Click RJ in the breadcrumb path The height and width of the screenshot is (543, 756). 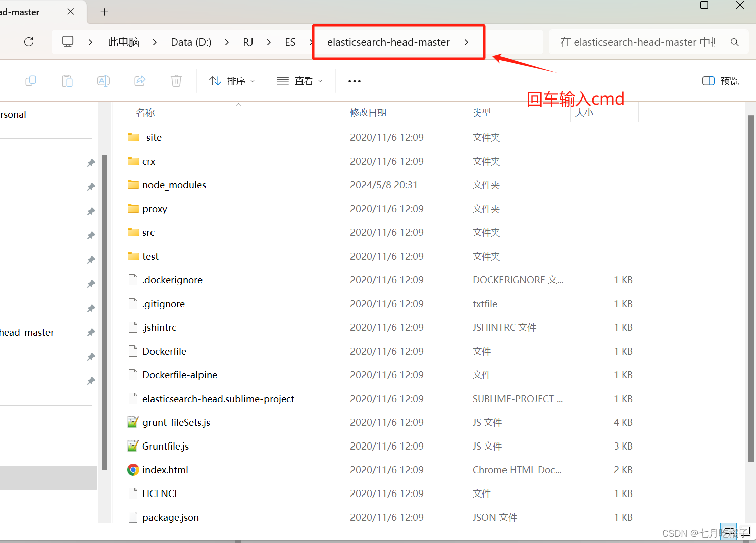point(248,42)
